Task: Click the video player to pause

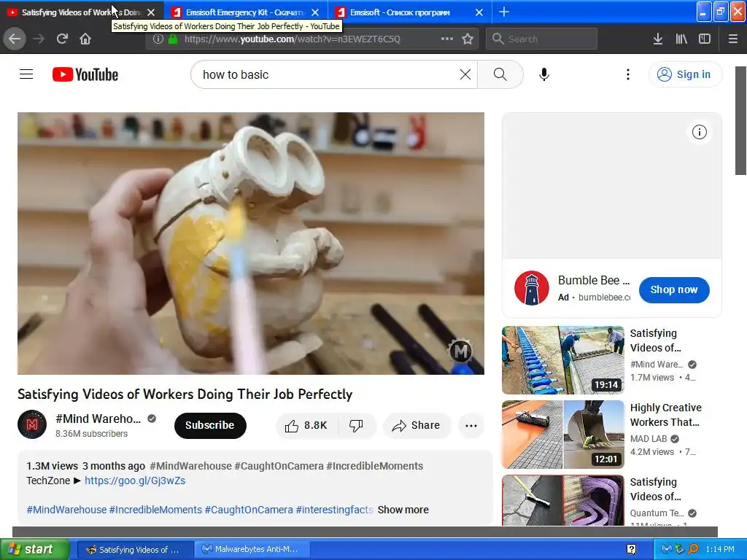Action: coord(251,244)
